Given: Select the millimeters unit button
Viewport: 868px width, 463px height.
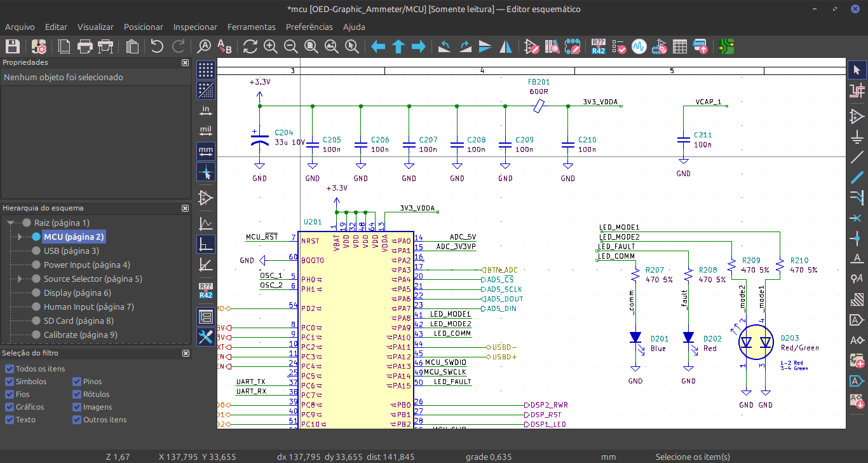Looking at the screenshot, I should click(x=206, y=151).
